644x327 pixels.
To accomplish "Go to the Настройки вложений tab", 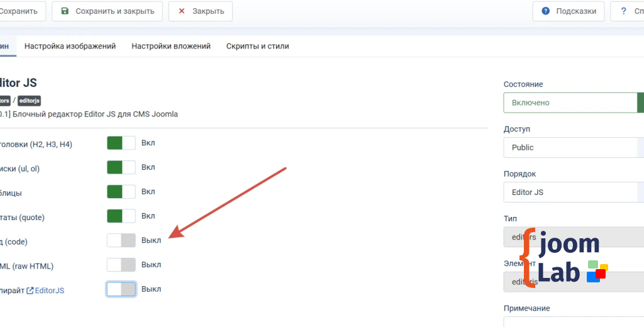I will [170, 46].
